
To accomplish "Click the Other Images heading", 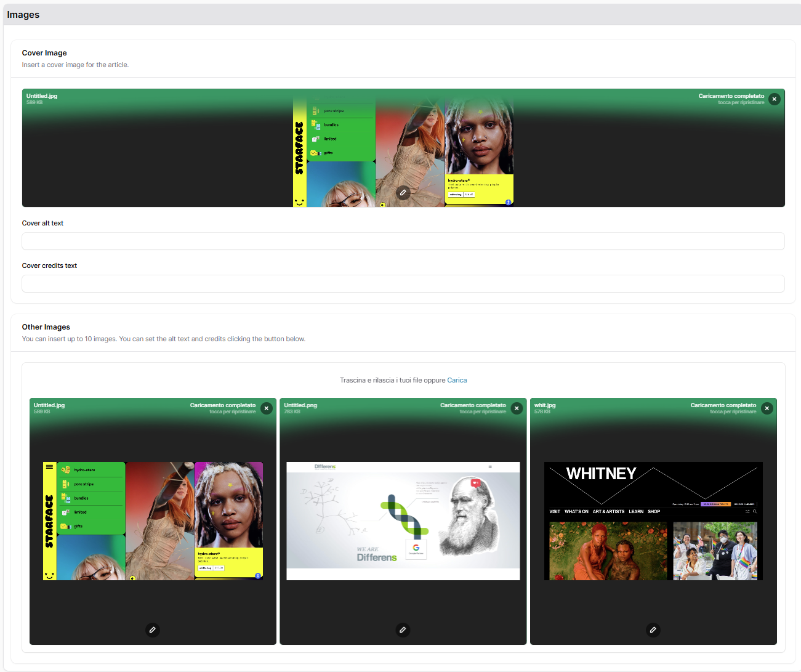I will click(x=46, y=327).
